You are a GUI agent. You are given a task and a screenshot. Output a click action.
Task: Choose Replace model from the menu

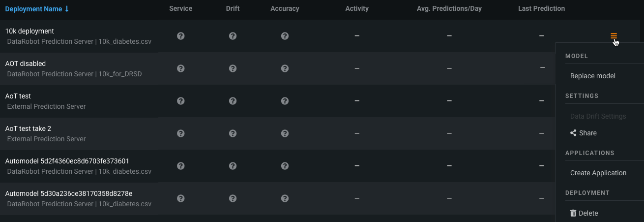tap(592, 76)
